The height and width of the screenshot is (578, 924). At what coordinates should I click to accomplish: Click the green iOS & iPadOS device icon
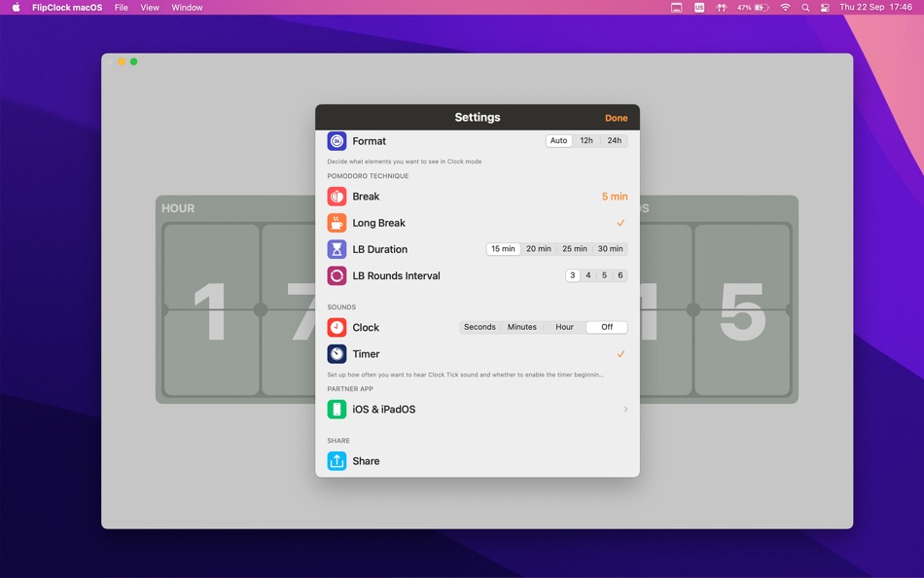click(337, 410)
